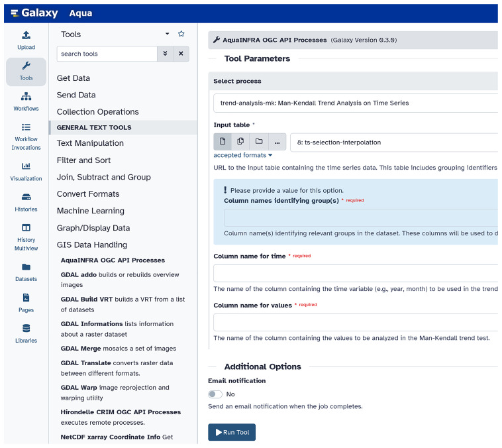Open the Tools panel options dropdown arrow
The image size is (502, 448).
[167, 34]
